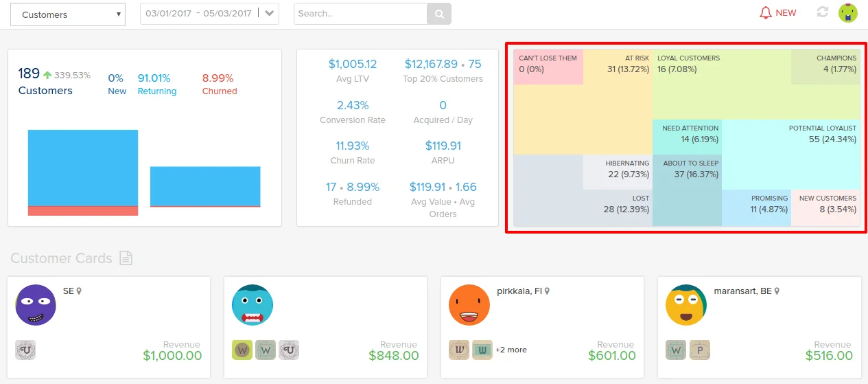Screen dimensions: 868x384
Task: Click the Customer Cards export document icon
Action: coord(126,258)
